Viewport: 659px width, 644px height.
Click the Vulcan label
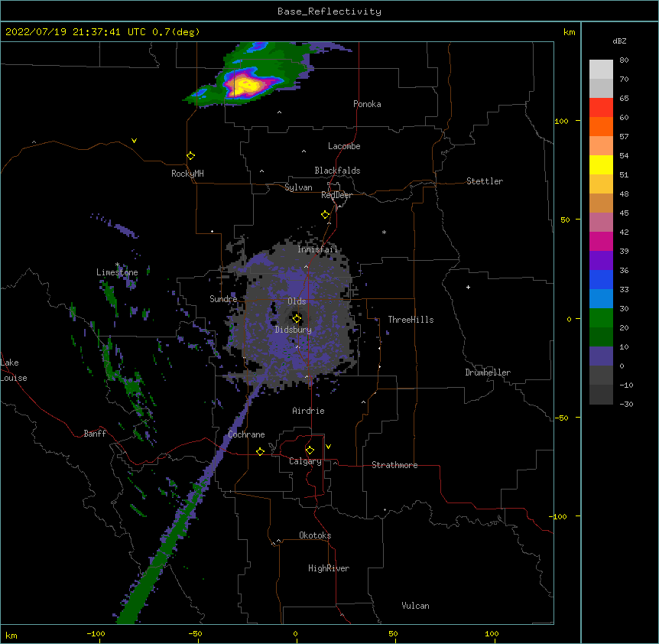click(415, 606)
